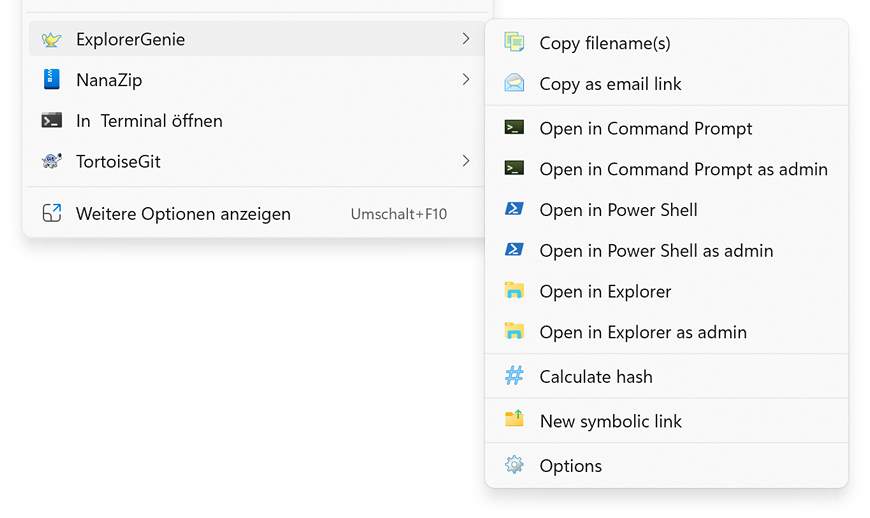870x518 pixels.
Task: Click the New symbolic link folder icon
Action: tap(514, 419)
